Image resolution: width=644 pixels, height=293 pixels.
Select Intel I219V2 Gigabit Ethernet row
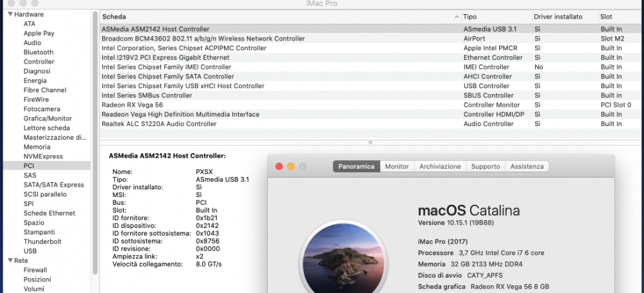pyautogui.click(x=370, y=57)
